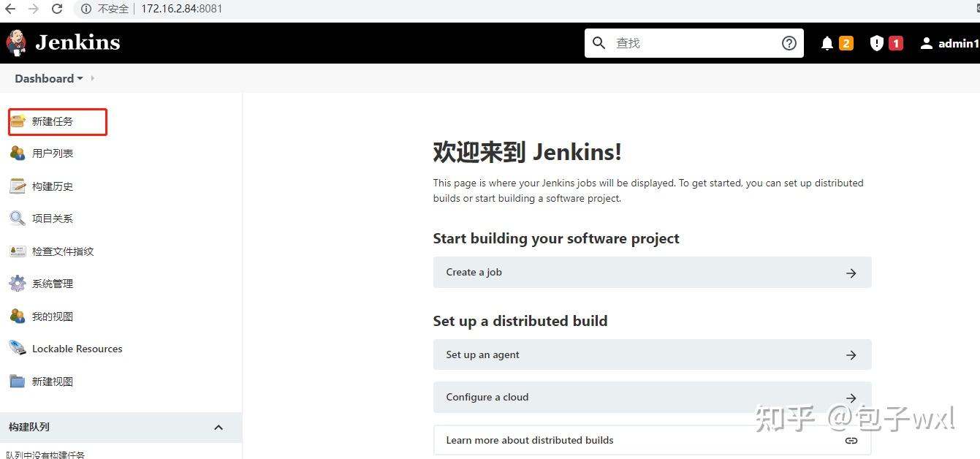Click the Create a job link
Viewport: 980px width, 459px height.
(474, 272)
